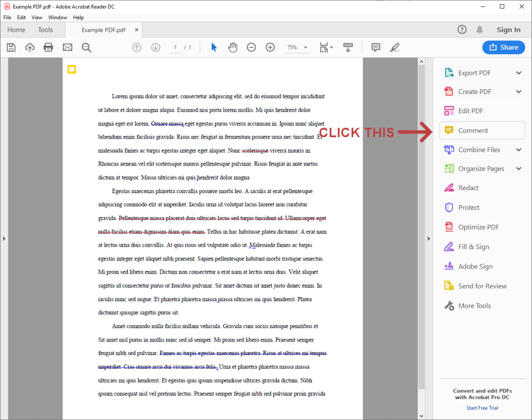This screenshot has height=420, width=532.
Task: Open the Edit menu
Action: tap(21, 17)
